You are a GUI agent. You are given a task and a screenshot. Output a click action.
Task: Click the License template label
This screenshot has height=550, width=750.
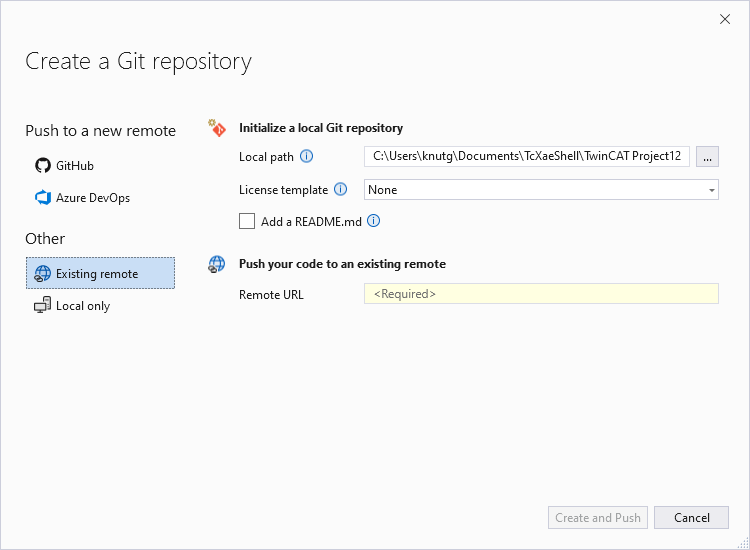pos(284,190)
